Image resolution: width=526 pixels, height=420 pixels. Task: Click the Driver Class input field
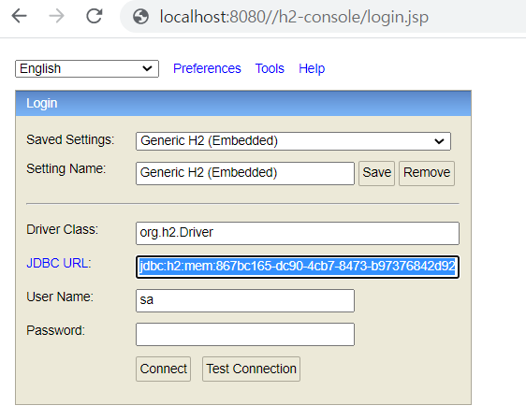(298, 233)
